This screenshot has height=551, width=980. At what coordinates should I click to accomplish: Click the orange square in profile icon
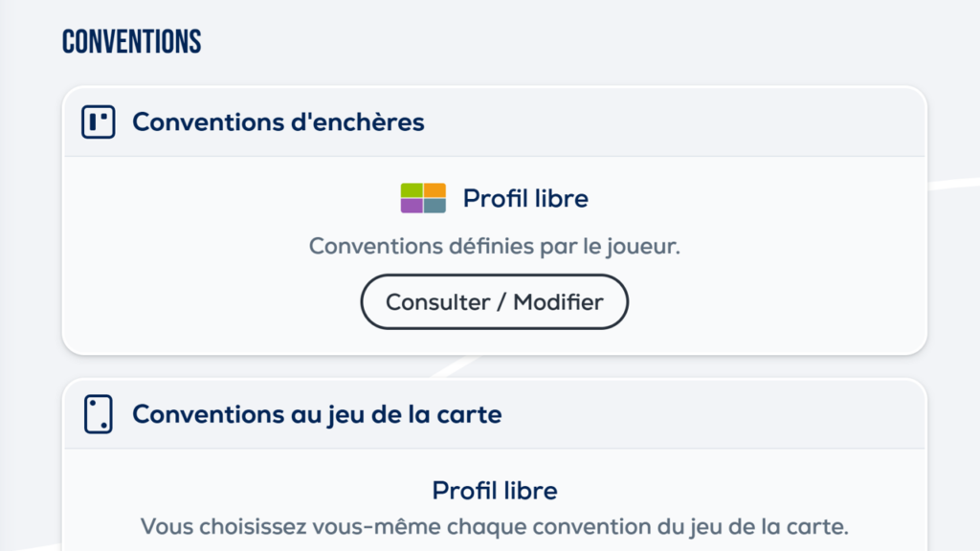click(x=434, y=190)
